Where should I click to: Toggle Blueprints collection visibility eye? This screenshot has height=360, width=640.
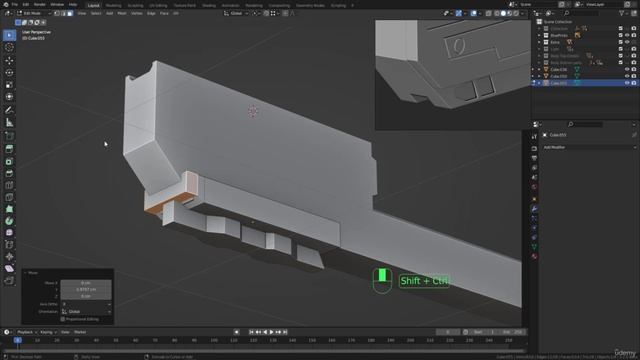click(x=627, y=36)
